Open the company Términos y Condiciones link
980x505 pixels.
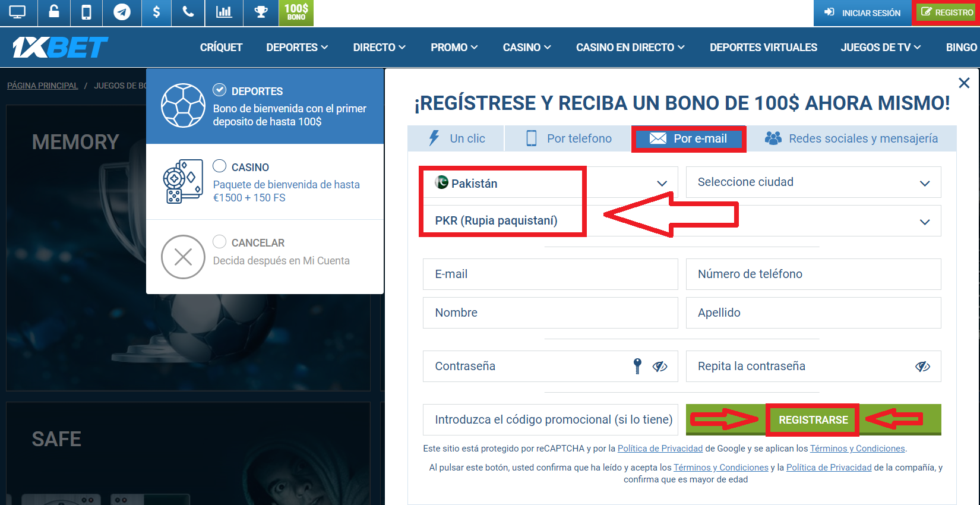pyautogui.click(x=721, y=468)
